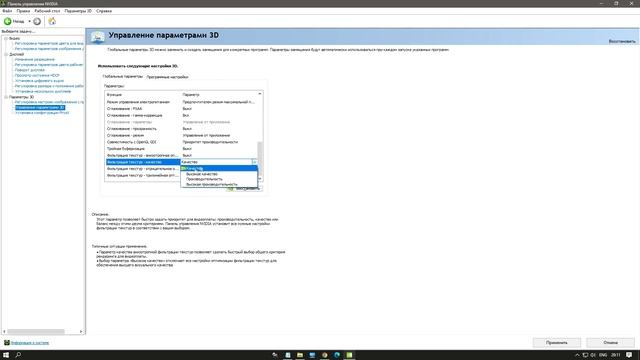
Task: Open Microsoft Edge from taskbar
Action: tap(337, 355)
